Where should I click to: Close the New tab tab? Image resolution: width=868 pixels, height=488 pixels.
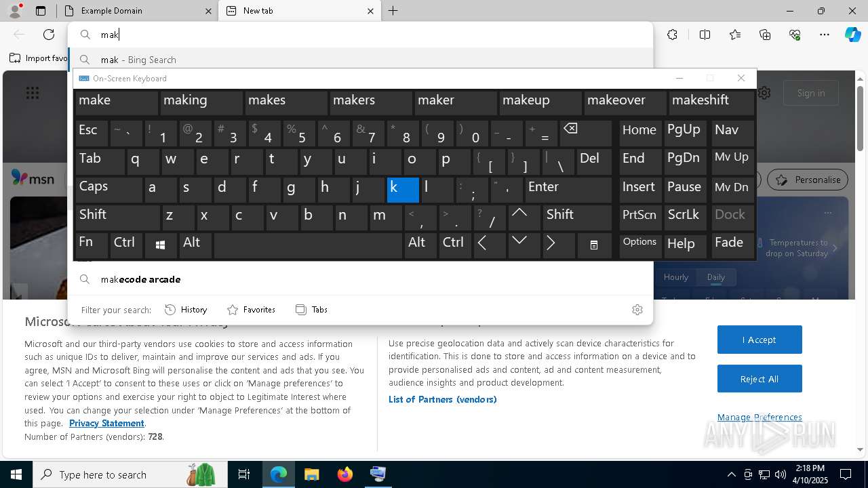(x=370, y=11)
